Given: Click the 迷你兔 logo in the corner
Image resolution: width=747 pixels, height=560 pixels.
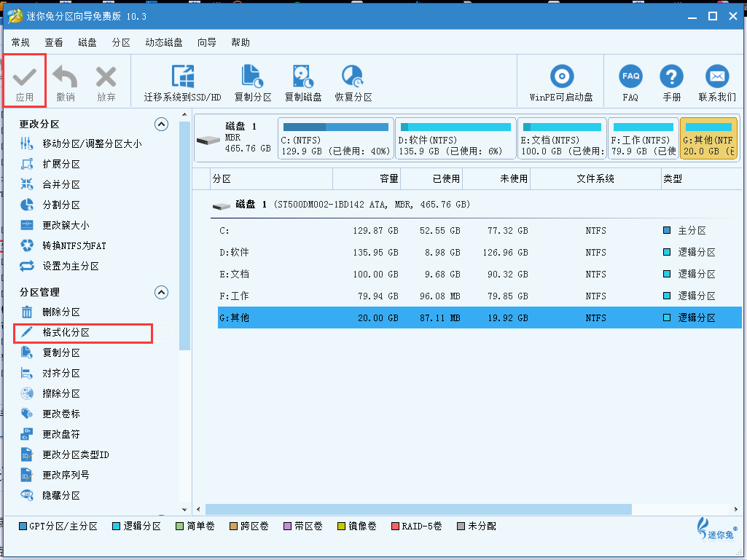Looking at the screenshot, I should (716, 529).
